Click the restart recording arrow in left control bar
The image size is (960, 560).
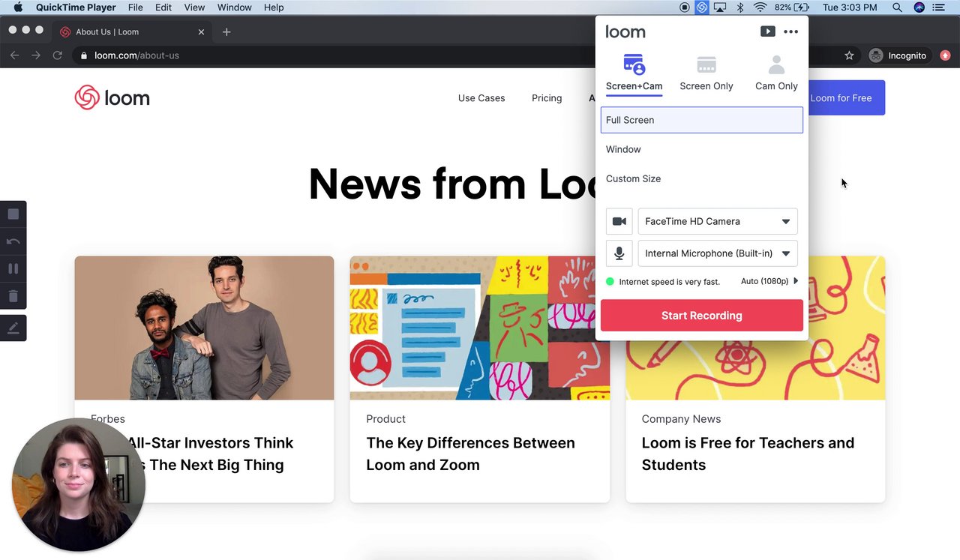pyautogui.click(x=13, y=241)
